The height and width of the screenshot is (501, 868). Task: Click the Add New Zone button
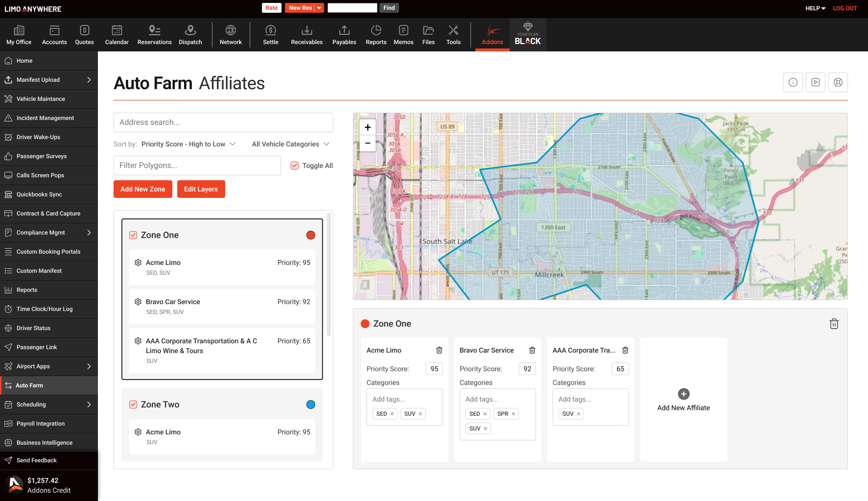tap(143, 189)
